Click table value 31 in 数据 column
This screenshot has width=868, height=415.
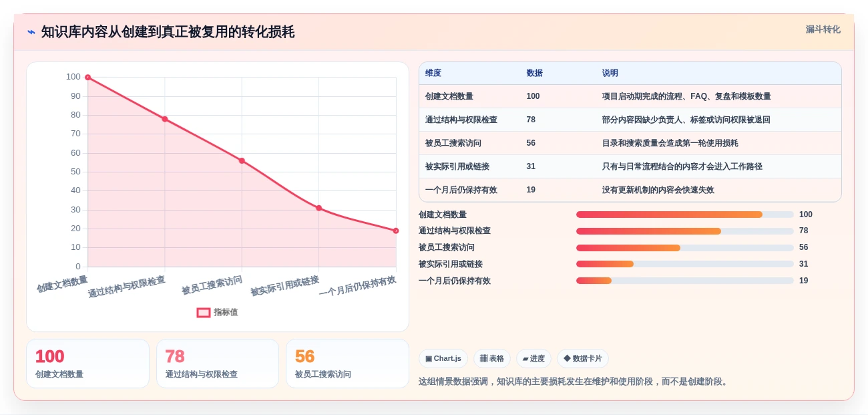tap(531, 166)
